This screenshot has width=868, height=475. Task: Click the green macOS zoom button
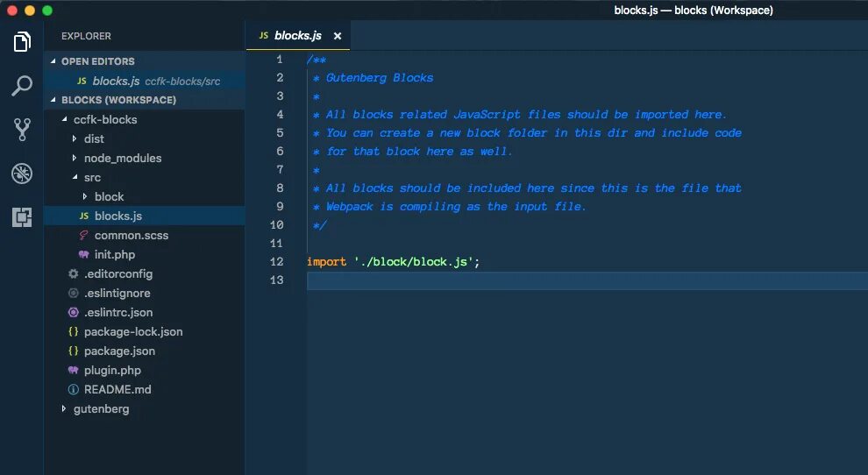coord(47,10)
